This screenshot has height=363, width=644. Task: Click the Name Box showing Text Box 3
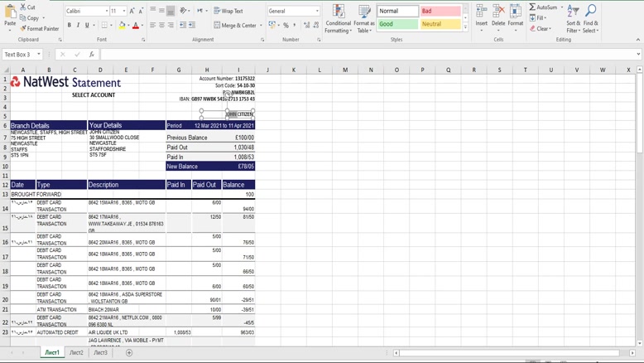[x=19, y=54]
